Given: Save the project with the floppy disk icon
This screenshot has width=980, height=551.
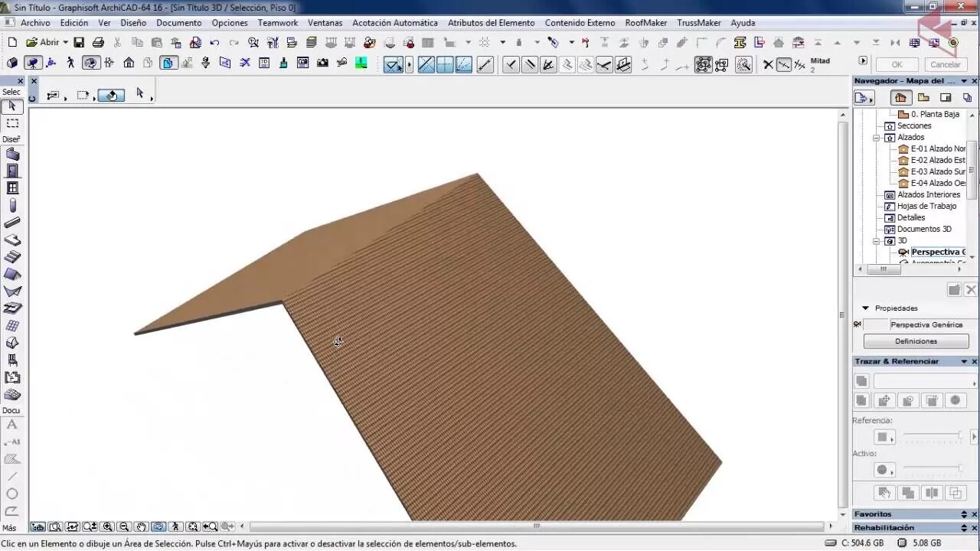Looking at the screenshot, I should pos(79,42).
